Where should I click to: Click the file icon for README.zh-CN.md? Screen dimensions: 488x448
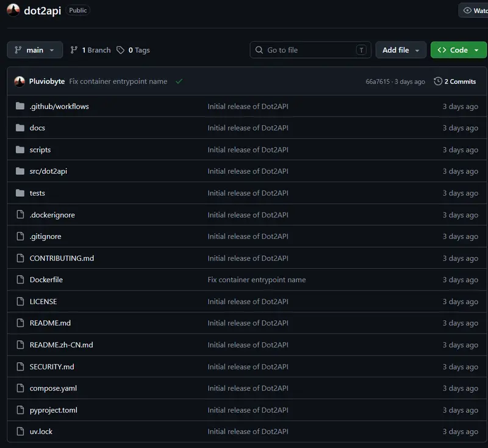coord(20,345)
